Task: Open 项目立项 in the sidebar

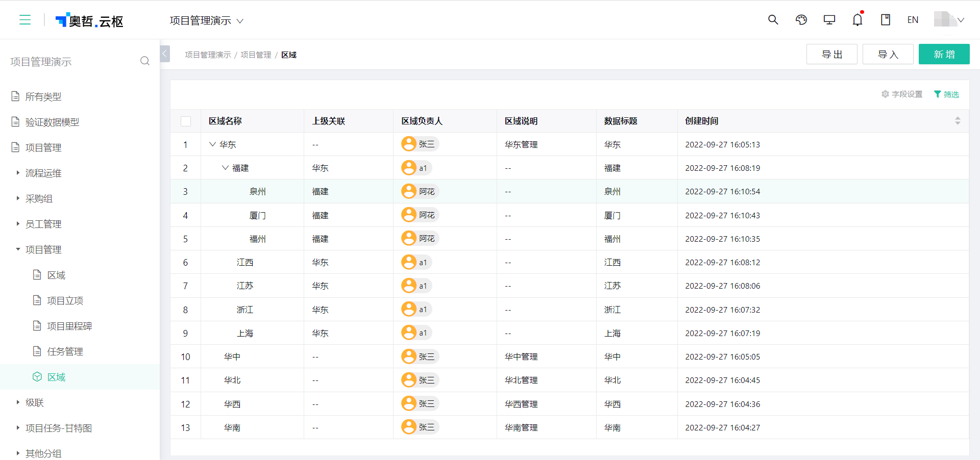Action: point(65,300)
